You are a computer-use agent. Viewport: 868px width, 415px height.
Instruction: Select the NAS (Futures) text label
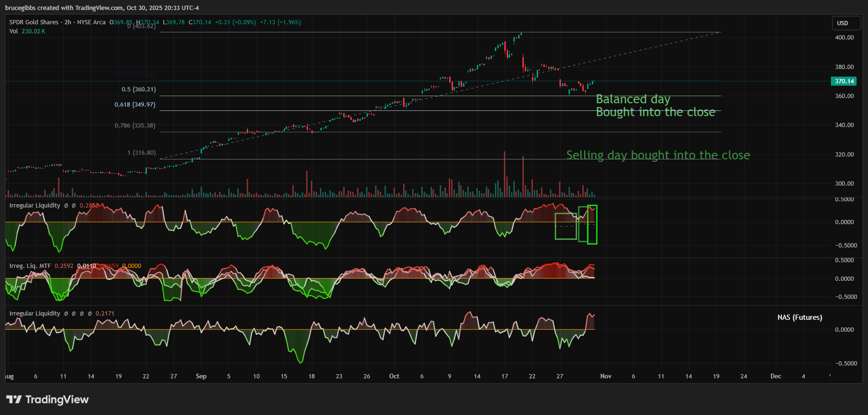click(x=800, y=317)
